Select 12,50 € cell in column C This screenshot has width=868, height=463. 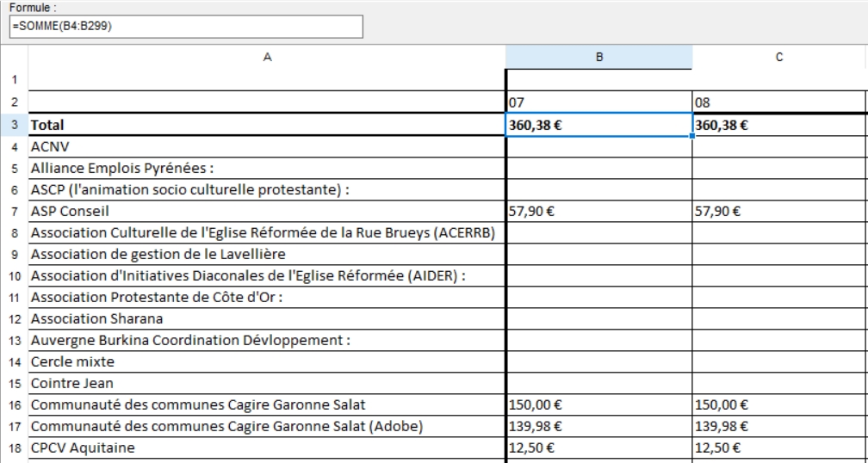[x=778, y=447]
